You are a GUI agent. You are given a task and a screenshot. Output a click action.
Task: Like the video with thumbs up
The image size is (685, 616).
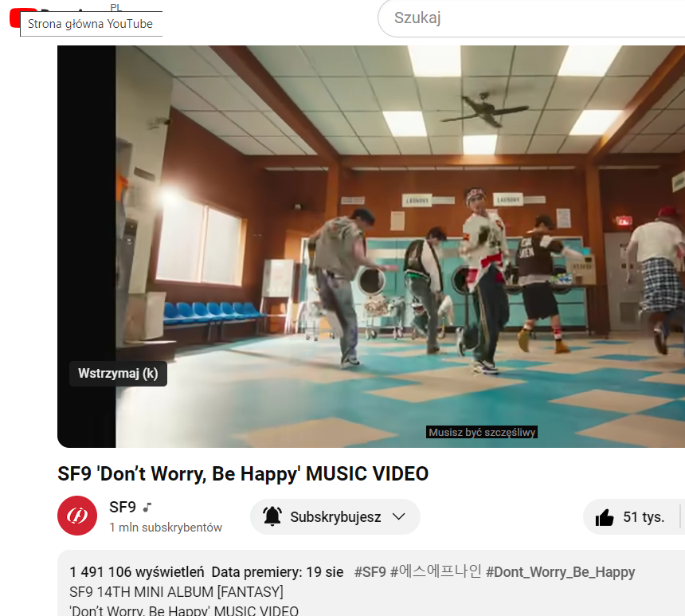(605, 518)
